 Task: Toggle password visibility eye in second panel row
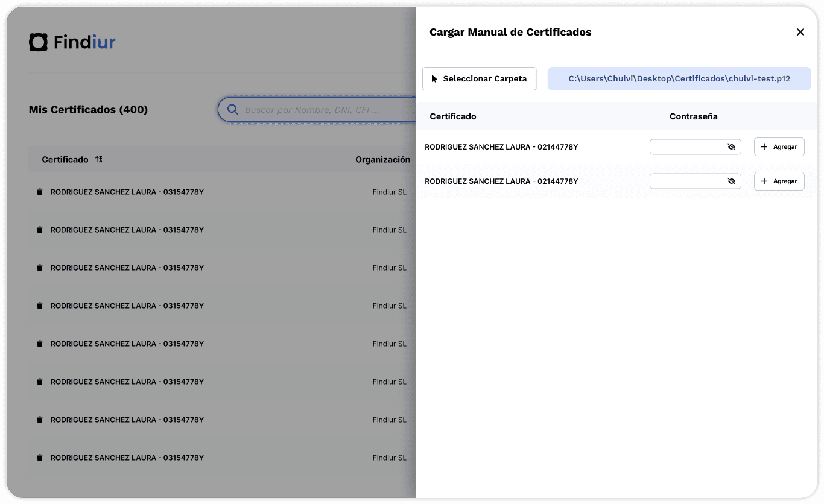pyautogui.click(x=732, y=181)
